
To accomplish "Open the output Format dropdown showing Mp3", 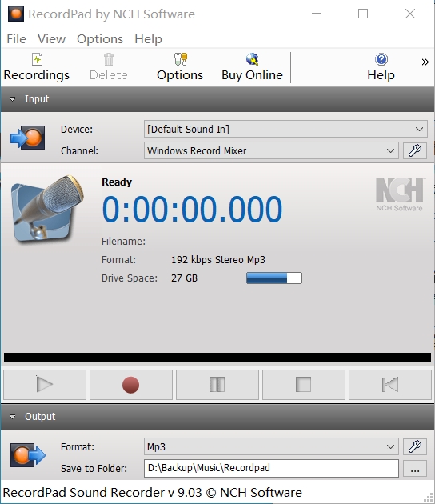I will point(271,446).
